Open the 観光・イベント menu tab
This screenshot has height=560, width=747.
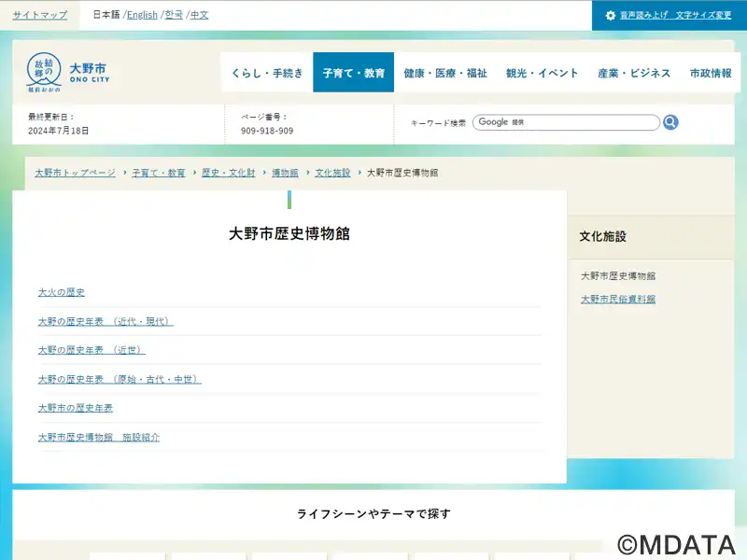pos(543,73)
